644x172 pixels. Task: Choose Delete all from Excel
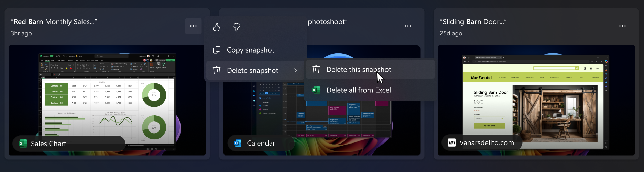pyautogui.click(x=359, y=90)
